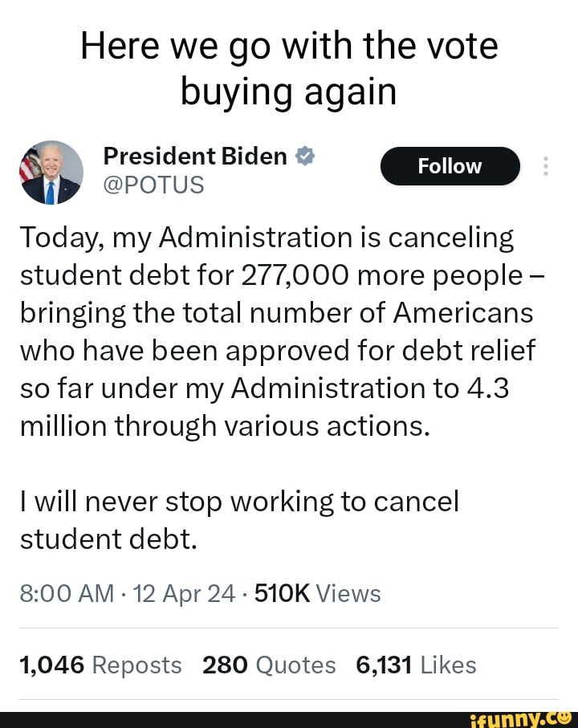This screenshot has width=578, height=728.
Task: Open President Biden's profile picture
Action: 51,172
